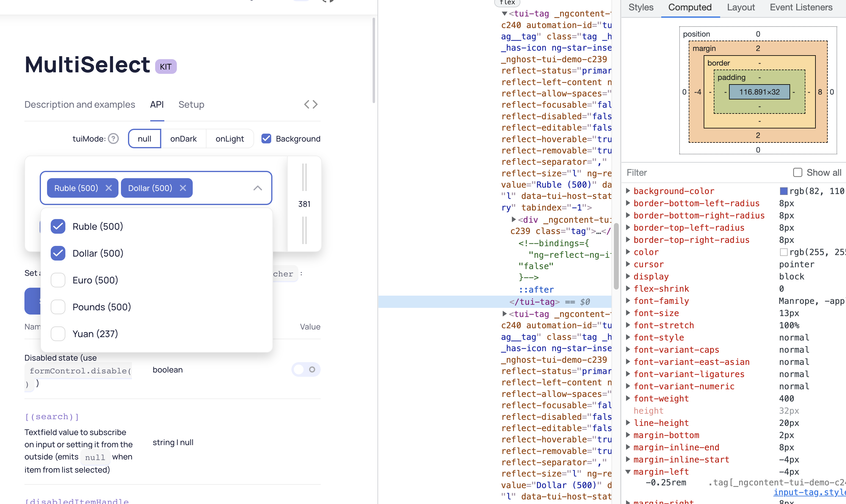846x504 pixels.
Task: Open the Layout tab in DevTools
Action: pyautogui.click(x=741, y=7)
